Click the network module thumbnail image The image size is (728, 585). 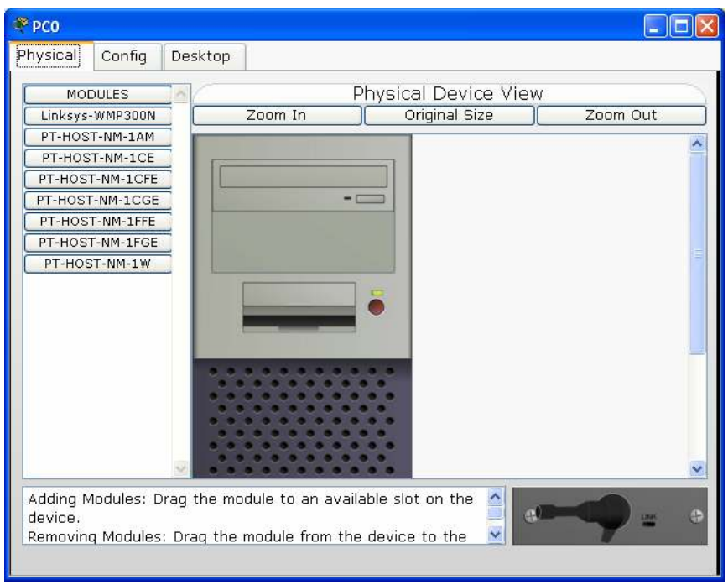click(x=611, y=515)
